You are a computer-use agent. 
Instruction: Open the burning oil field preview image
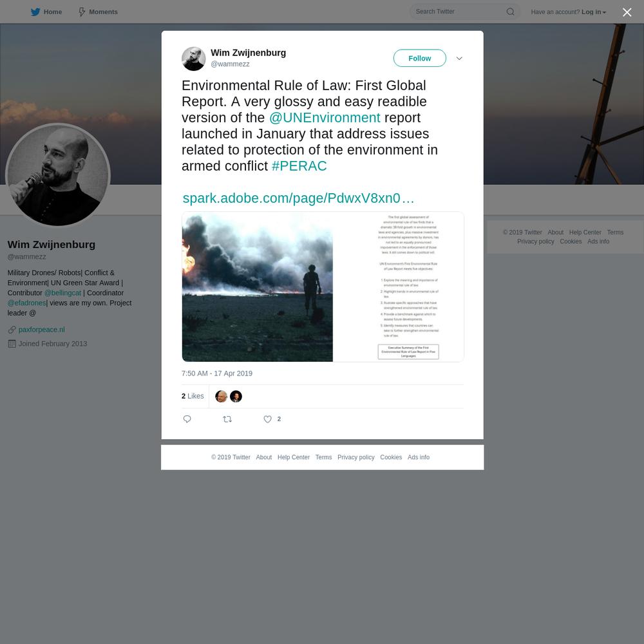[x=257, y=287]
